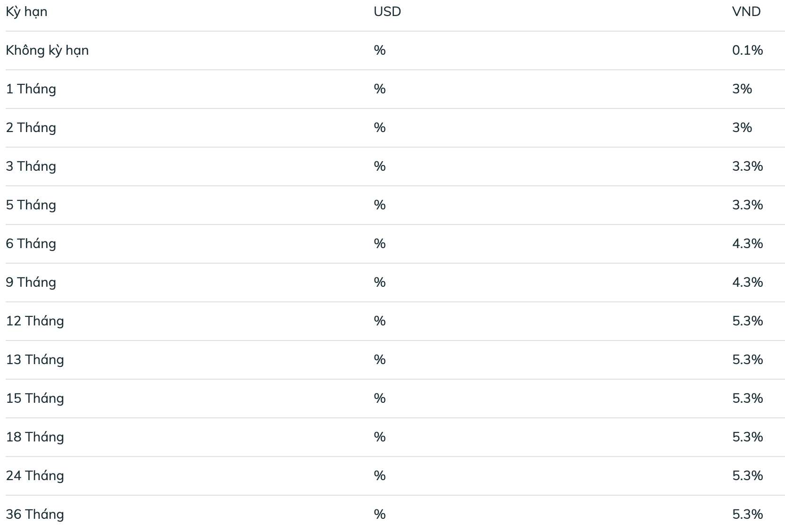Select the "36 Tháng" term label
Screen dimensions: 785x532
[35, 515]
